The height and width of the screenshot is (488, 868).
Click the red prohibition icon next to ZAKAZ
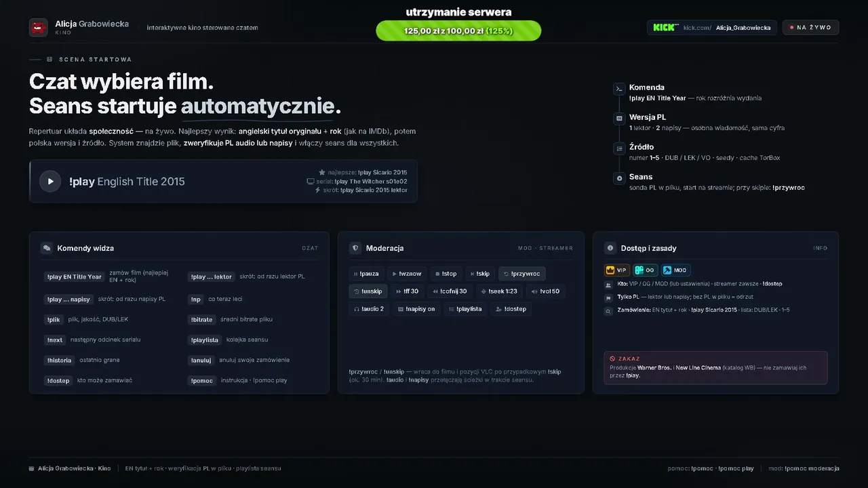point(612,359)
